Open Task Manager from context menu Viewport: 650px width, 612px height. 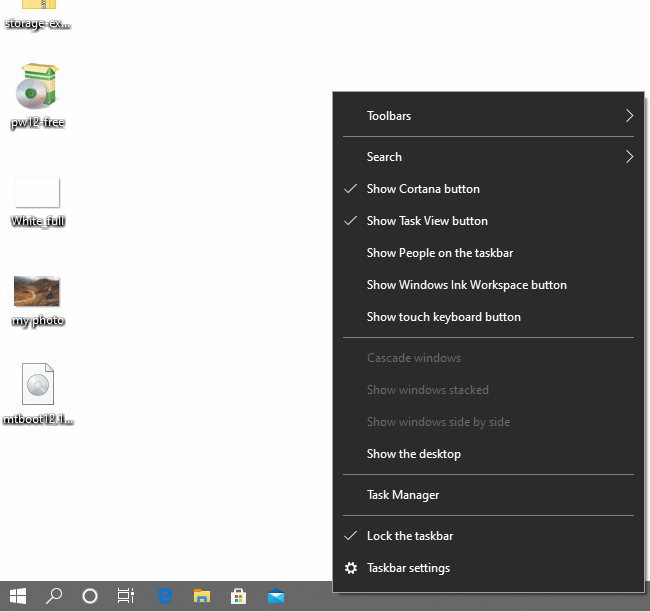pyautogui.click(x=403, y=495)
